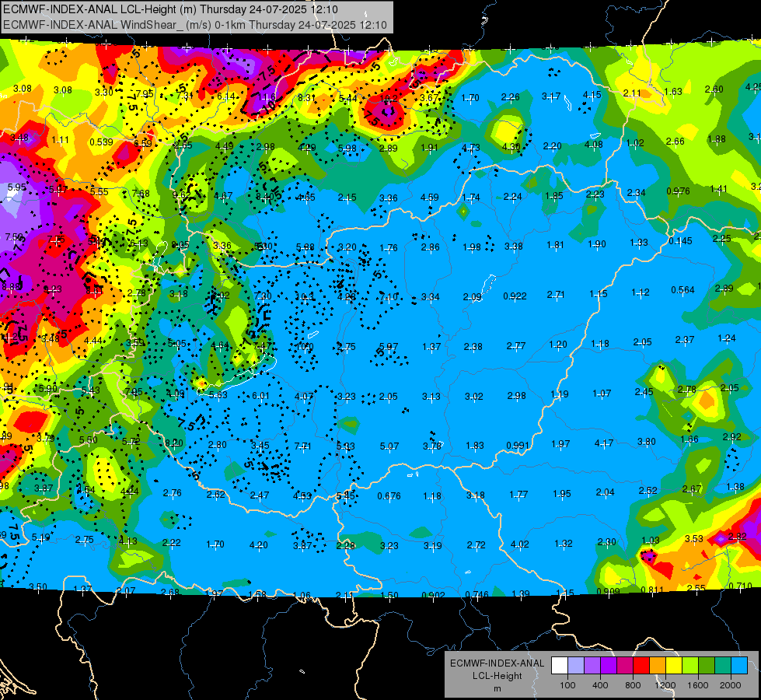Screen dimensions: 761x700
Task: Click the wind shear value 2.76
Action: pyautogui.click(x=173, y=492)
